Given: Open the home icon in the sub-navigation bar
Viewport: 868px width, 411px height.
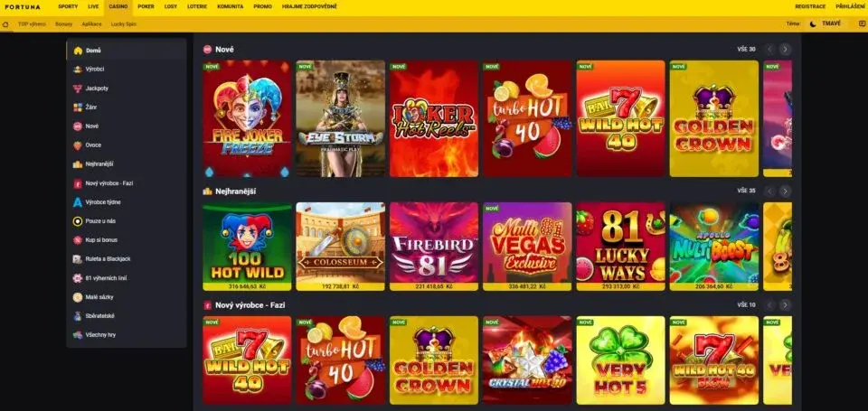Looking at the screenshot, I should click(5, 24).
